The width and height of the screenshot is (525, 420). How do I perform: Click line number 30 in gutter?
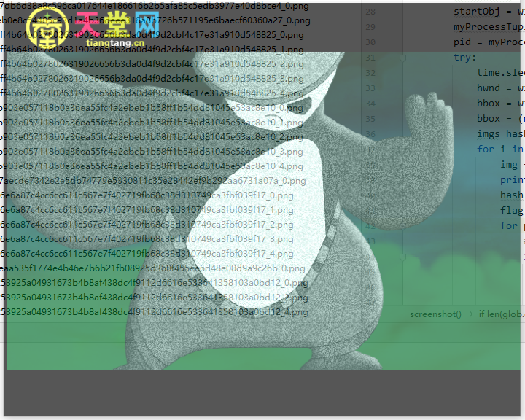click(x=370, y=42)
